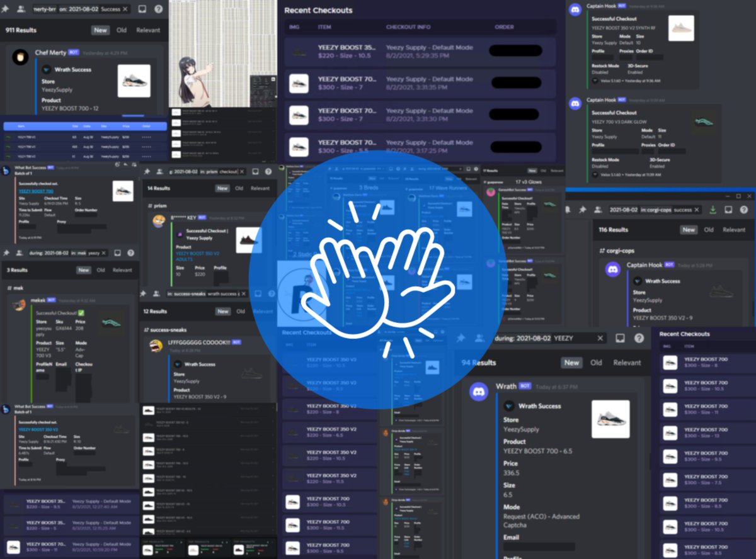Screen dimensions: 756x559
Task: Open member list icon beside the 'Success' search box
Action: (21, 9)
